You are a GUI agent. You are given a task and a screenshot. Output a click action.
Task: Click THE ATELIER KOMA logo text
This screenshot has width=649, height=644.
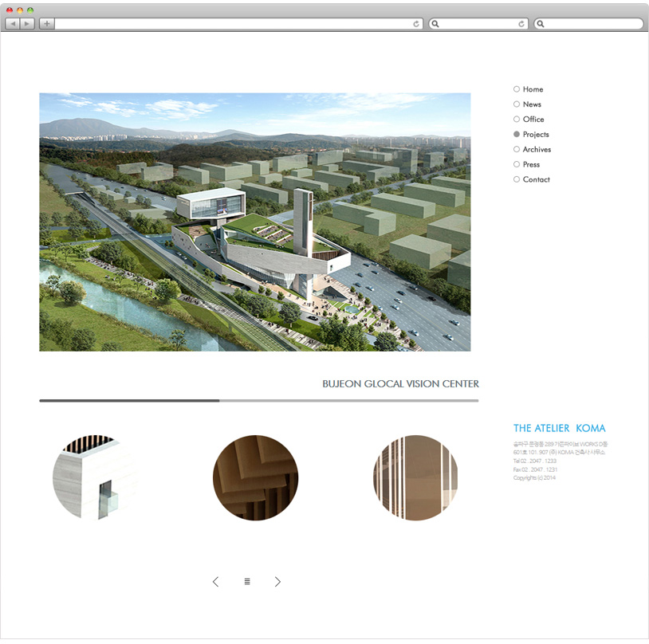559,429
